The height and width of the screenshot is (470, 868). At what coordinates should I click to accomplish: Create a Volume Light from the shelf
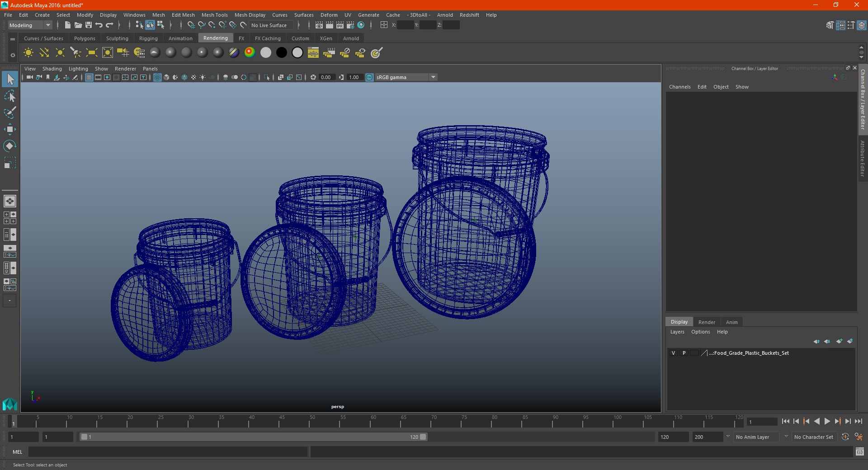click(x=108, y=53)
